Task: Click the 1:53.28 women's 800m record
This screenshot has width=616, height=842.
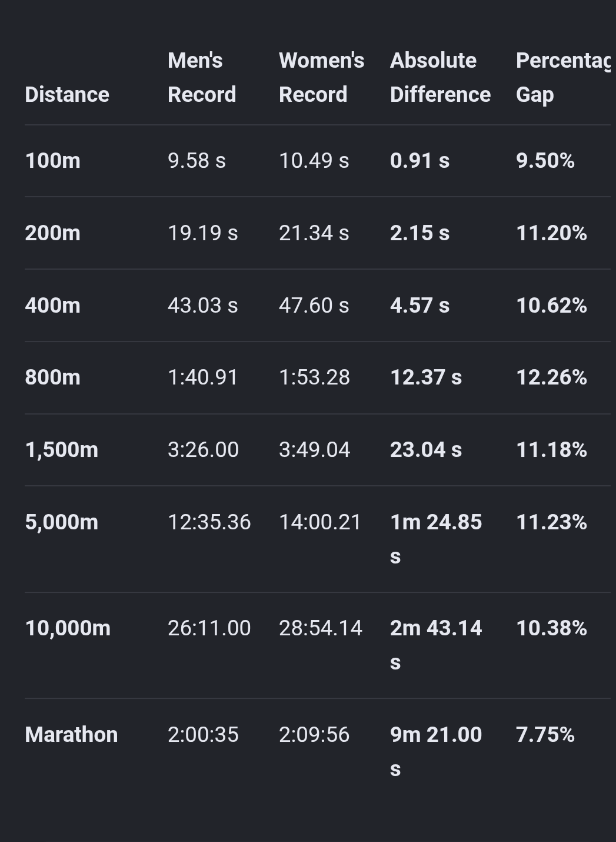Action: 314,377
